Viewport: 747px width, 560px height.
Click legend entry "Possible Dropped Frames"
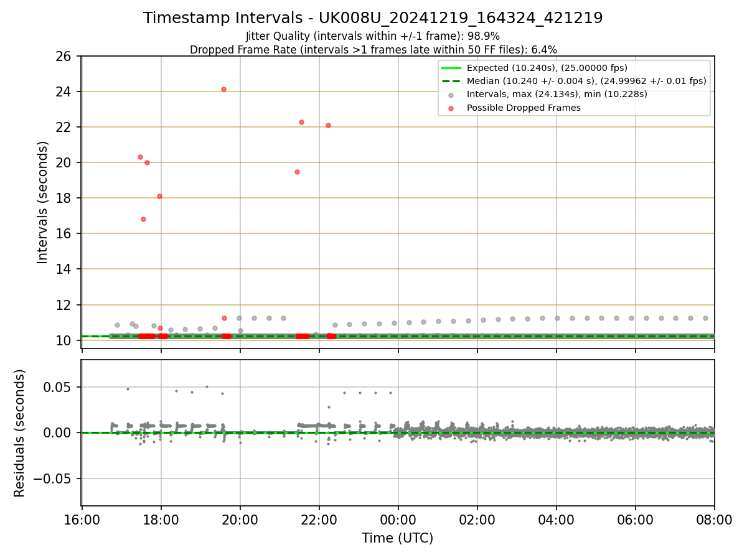[524, 108]
